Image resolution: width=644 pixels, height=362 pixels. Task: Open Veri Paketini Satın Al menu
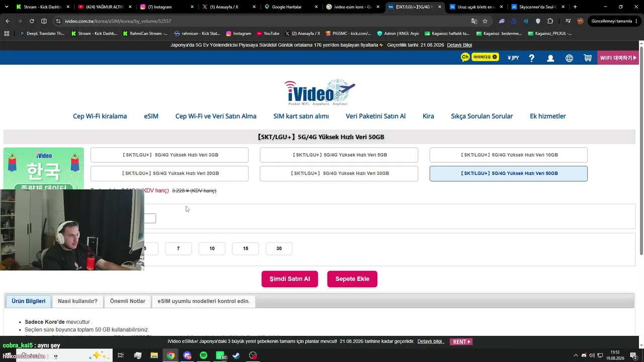point(375,116)
